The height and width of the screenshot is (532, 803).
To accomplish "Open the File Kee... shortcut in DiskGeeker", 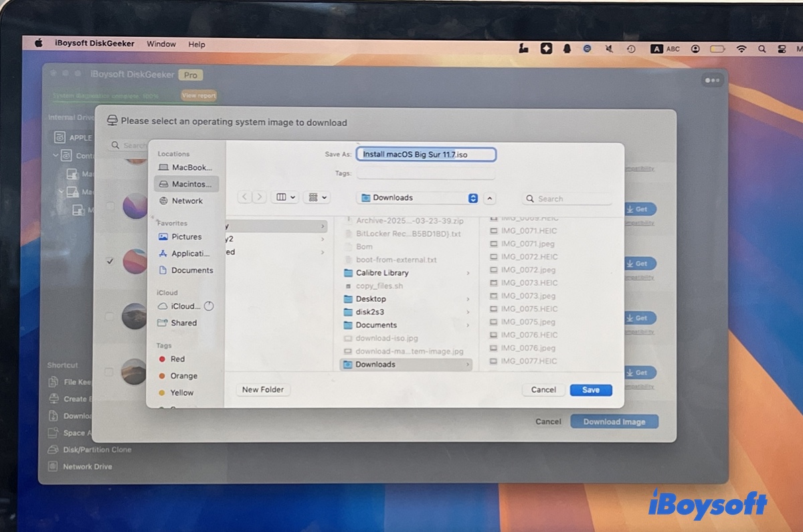I will click(x=70, y=382).
